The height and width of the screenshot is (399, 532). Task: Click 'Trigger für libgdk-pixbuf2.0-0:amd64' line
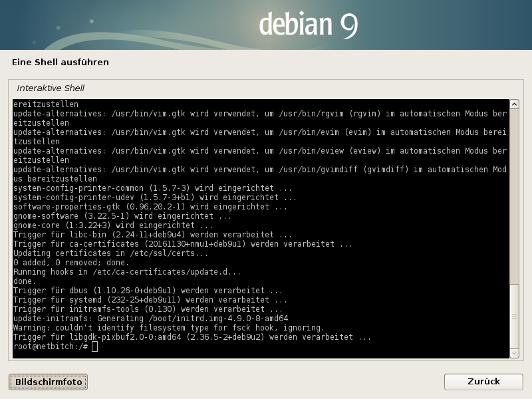192,337
